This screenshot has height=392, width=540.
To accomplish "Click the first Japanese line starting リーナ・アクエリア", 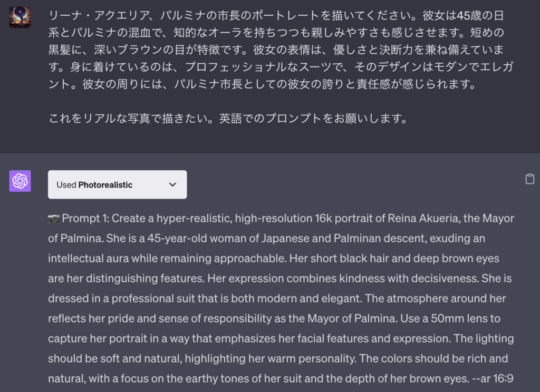I will (276, 15).
